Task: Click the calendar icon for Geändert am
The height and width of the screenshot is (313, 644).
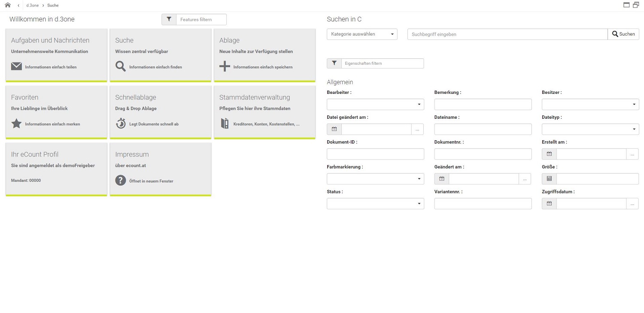Action: (442, 179)
